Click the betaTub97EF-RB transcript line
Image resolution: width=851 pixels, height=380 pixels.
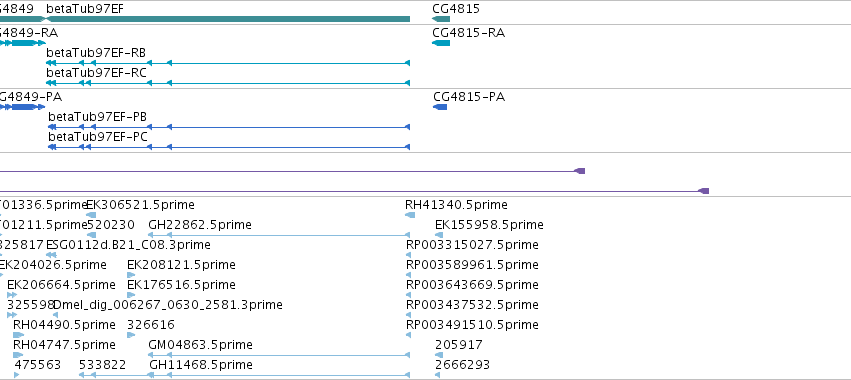pos(228,63)
